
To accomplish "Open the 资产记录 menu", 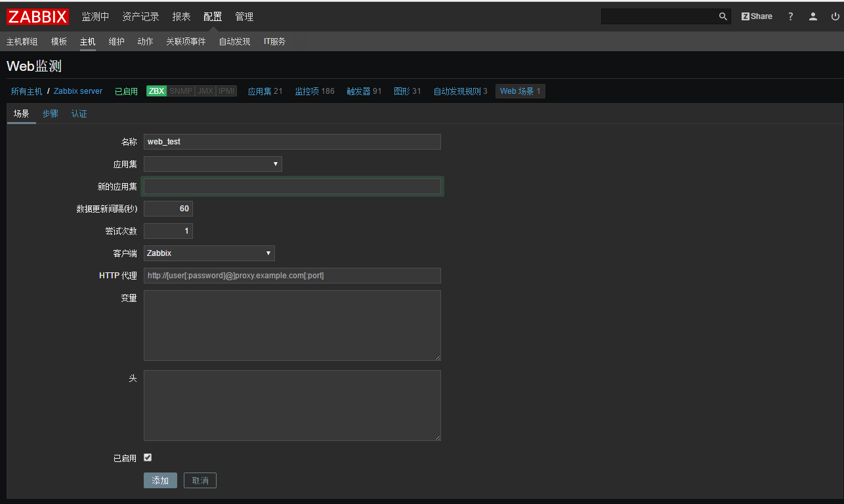I will (x=140, y=16).
